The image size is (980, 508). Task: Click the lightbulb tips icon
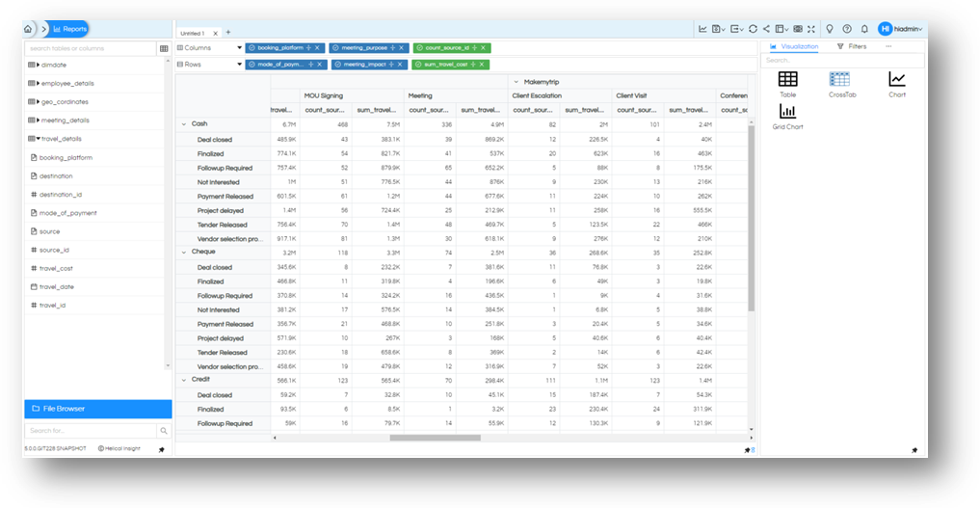[830, 29]
